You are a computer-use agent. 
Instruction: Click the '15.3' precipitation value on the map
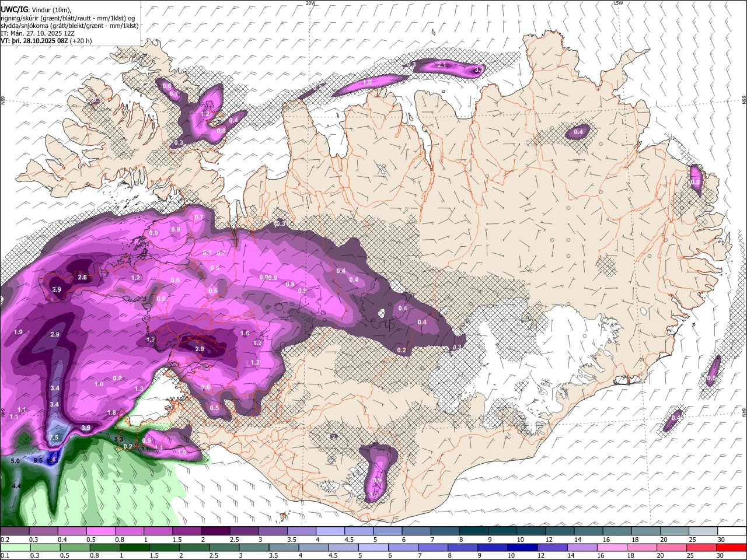click(x=52, y=460)
